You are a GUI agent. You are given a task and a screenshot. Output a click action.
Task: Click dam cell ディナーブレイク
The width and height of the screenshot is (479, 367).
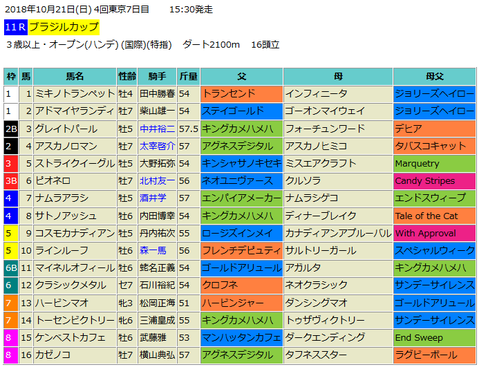tap(338, 216)
